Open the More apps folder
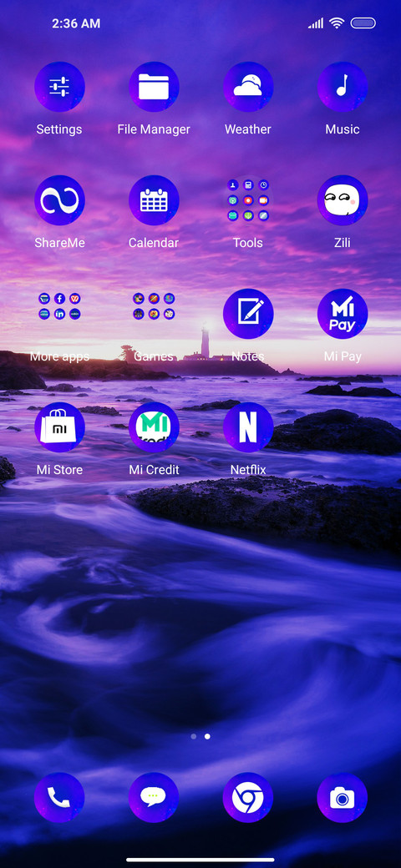Image resolution: width=401 pixels, height=868 pixels. [x=59, y=306]
